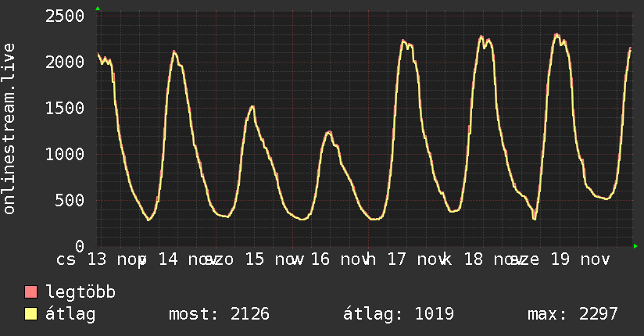The height and width of the screenshot is (336, 644).
Task: Click the 'max: 2297' maximum value
Action: [573, 314]
